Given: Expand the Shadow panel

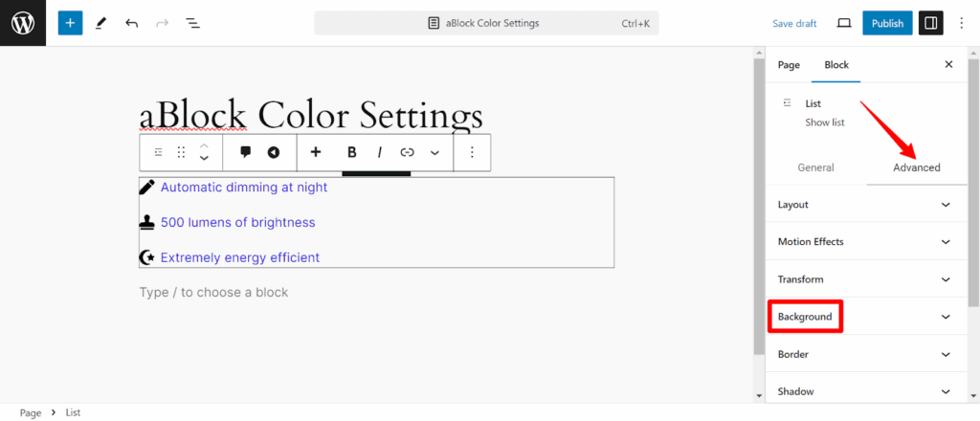Looking at the screenshot, I should (x=866, y=391).
